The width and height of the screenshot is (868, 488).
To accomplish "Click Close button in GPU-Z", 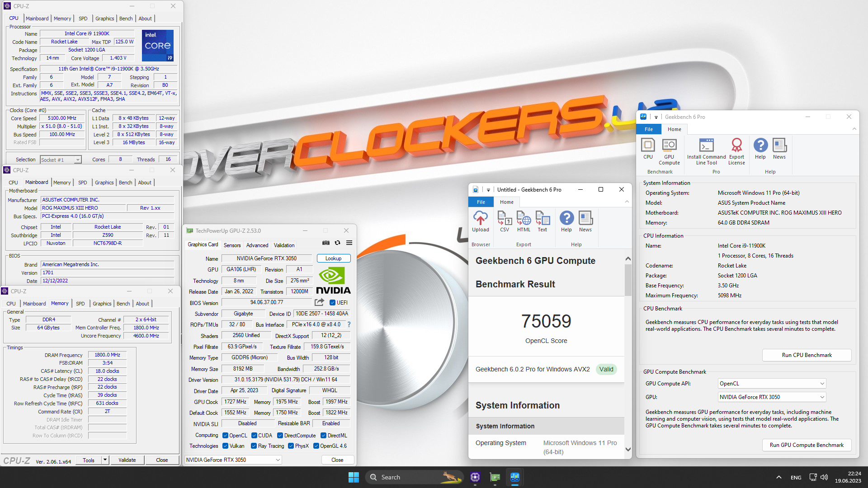I will (337, 460).
